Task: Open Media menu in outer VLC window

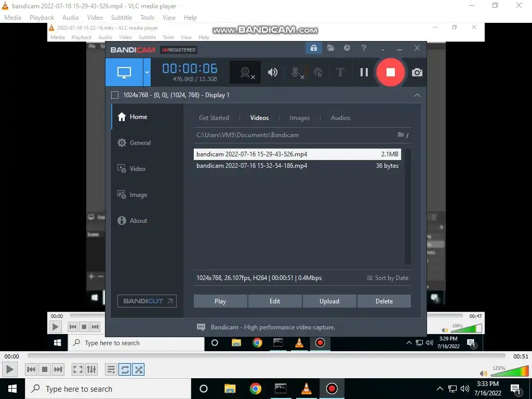Action: [12, 18]
